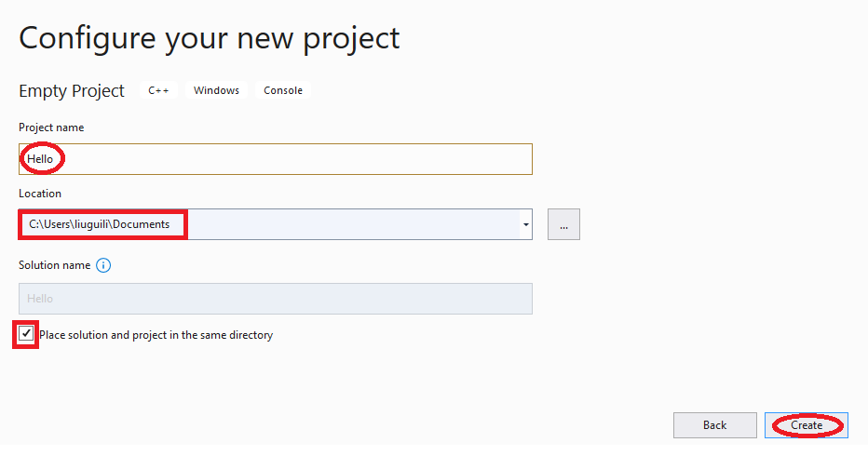
Task: Toggle the same directory checkbox
Action: (x=26, y=334)
